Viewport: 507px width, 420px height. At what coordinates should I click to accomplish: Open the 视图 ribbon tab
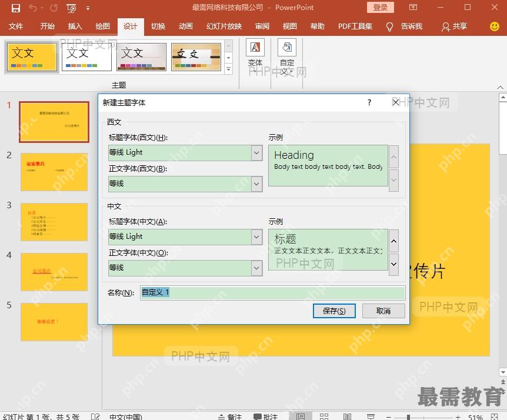[x=290, y=26]
